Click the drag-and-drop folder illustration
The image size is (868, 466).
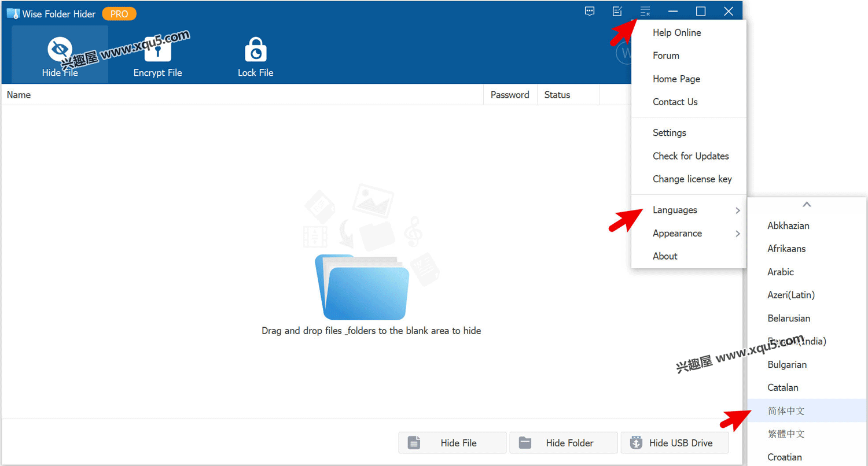coord(371,252)
